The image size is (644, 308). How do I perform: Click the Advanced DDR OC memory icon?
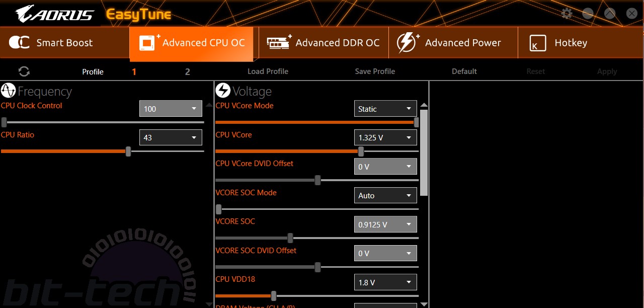pyautogui.click(x=279, y=43)
